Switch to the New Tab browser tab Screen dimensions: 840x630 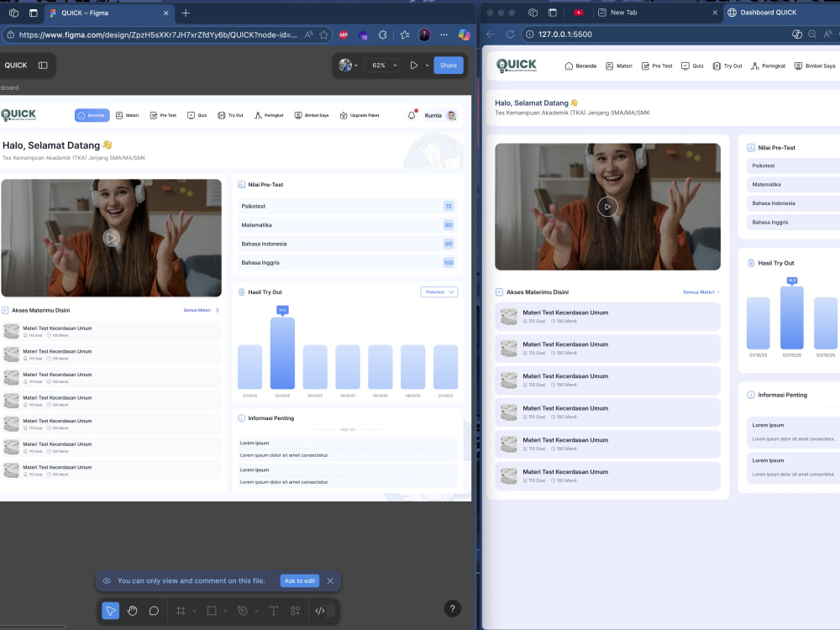click(x=657, y=13)
